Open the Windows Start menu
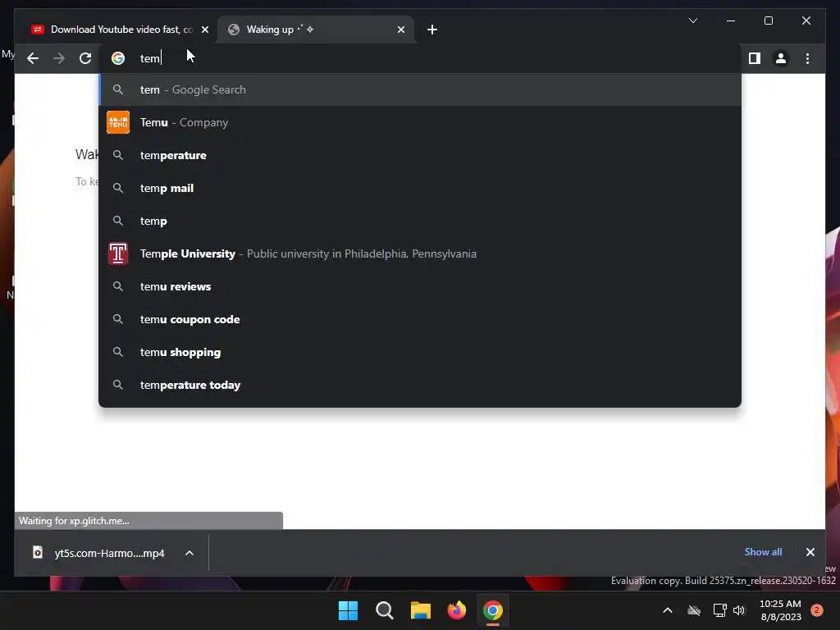Screen dimensions: 840x630 [x=348, y=610]
